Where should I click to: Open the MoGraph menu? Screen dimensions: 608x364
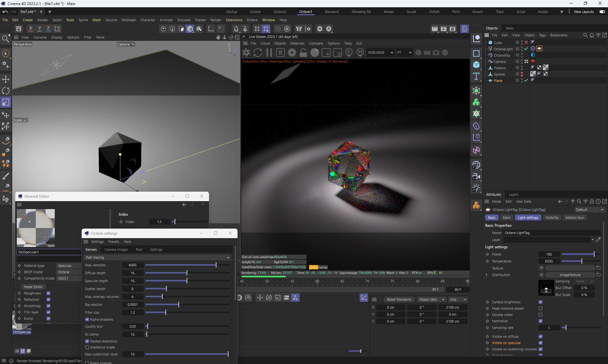click(129, 20)
